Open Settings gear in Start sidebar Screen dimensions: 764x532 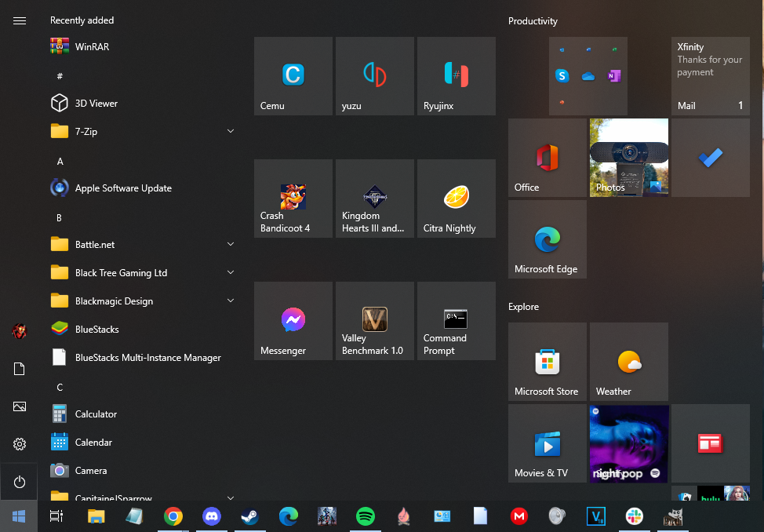pyautogui.click(x=19, y=444)
